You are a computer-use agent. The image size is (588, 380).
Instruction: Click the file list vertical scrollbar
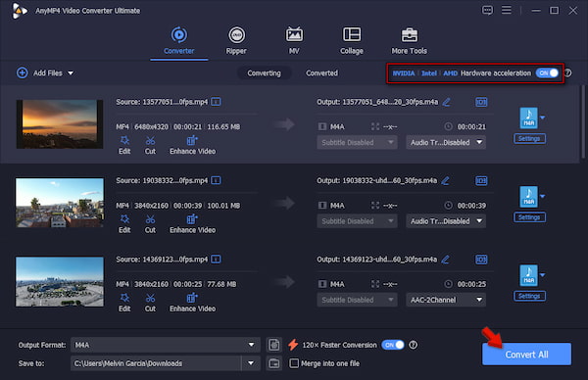tap(583, 121)
